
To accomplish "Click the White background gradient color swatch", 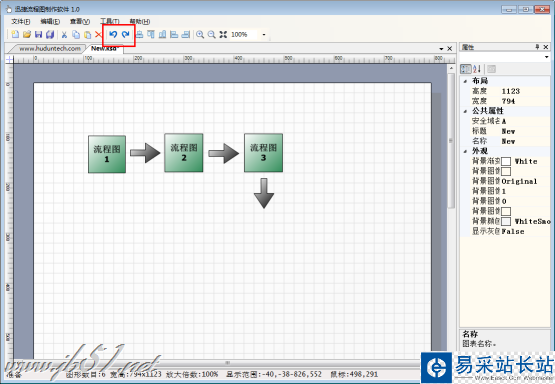I will (506, 161).
